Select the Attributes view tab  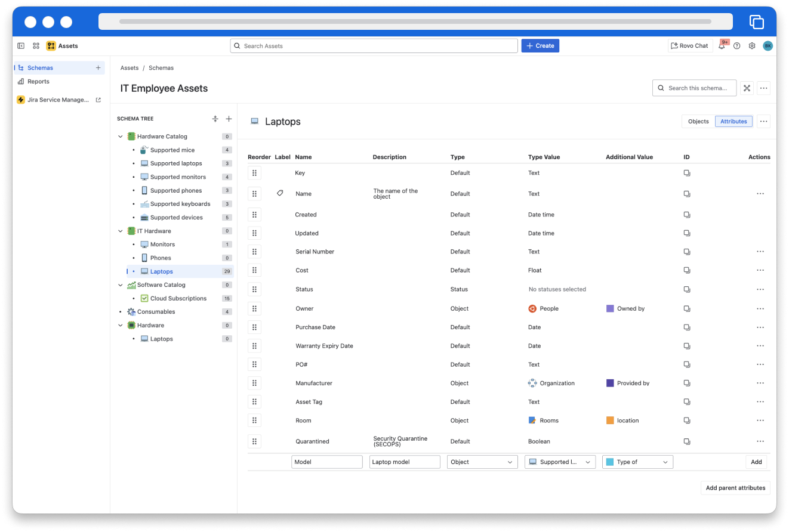pos(733,121)
